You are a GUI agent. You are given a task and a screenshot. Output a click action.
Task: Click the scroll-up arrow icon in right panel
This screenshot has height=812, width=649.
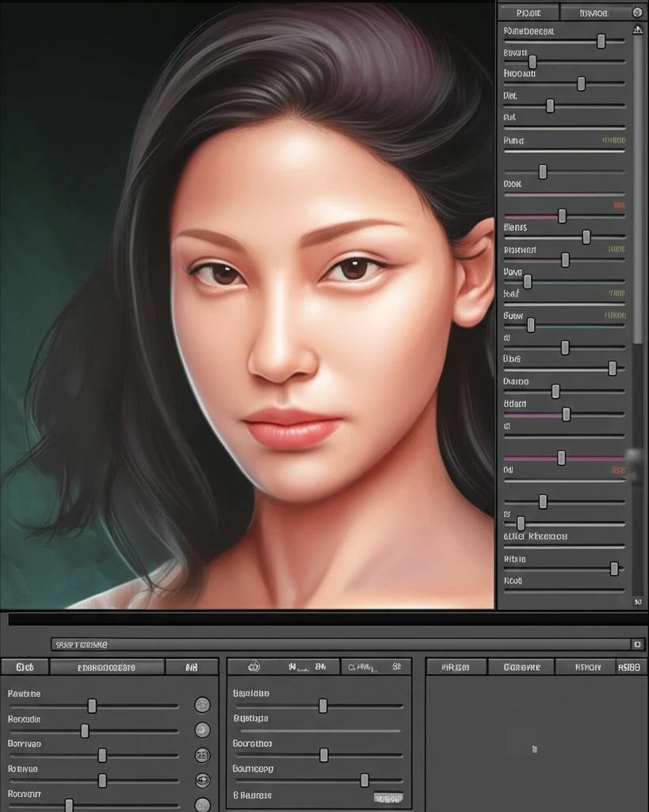coord(638,30)
